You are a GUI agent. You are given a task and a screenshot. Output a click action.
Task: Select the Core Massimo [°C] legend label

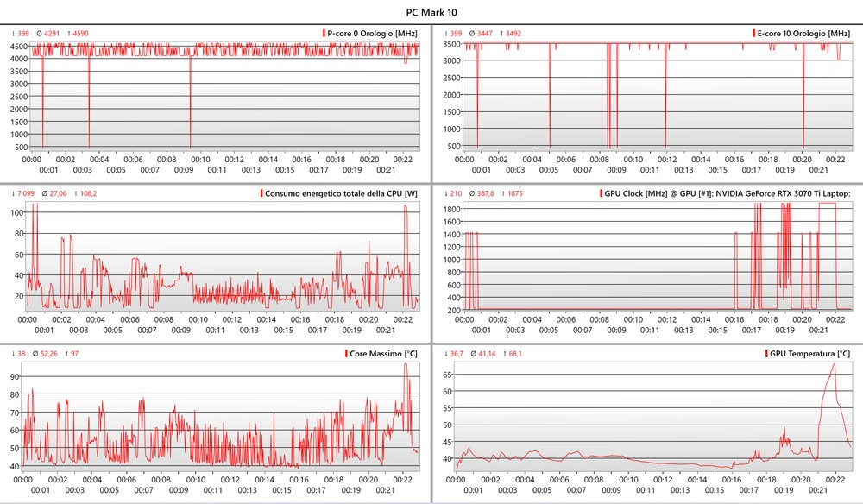point(384,354)
